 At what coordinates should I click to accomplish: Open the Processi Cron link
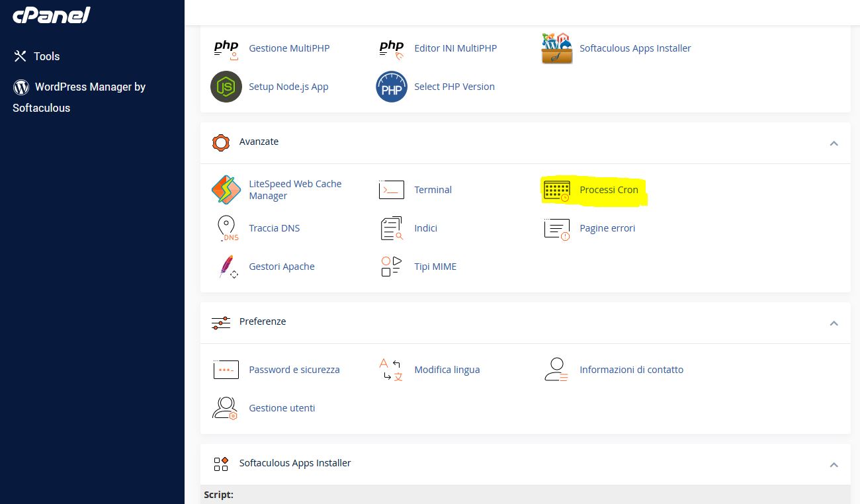point(609,190)
